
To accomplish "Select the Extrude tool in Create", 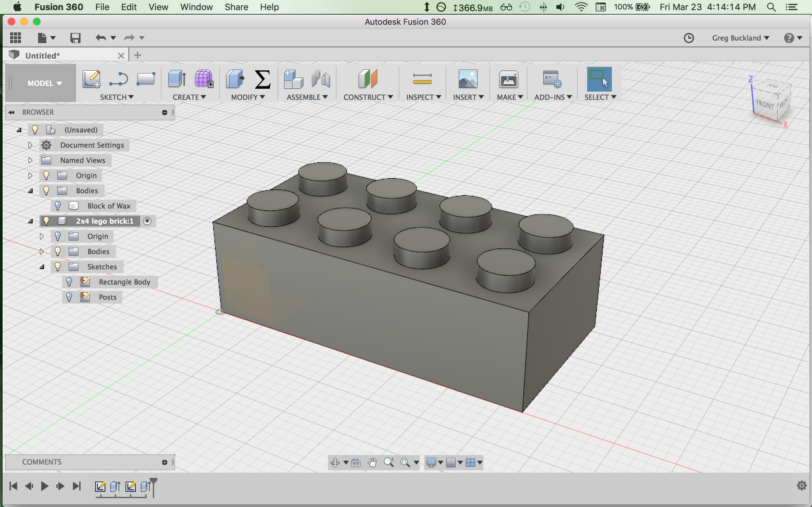I will pyautogui.click(x=177, y=79).
